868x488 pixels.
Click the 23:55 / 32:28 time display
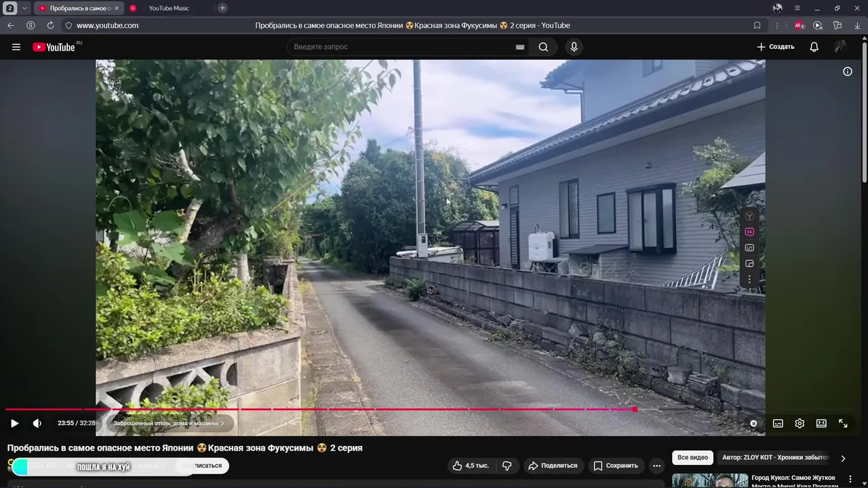tap(77, 423)
